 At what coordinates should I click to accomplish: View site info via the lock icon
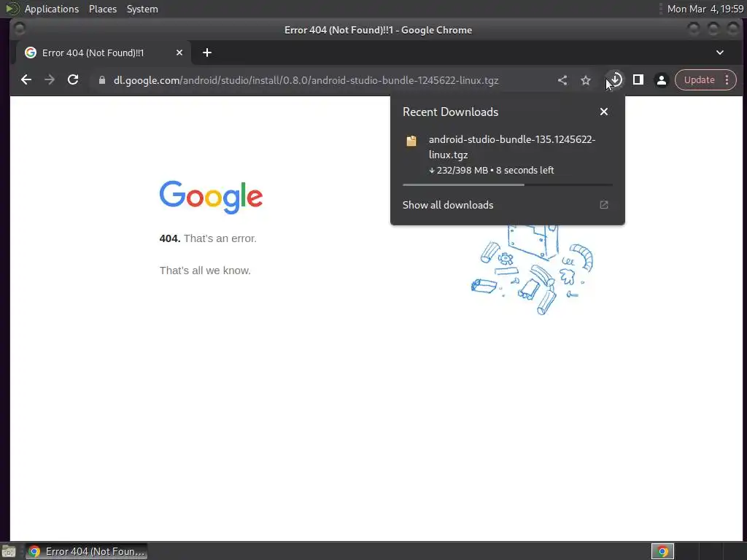click(102, 80)
